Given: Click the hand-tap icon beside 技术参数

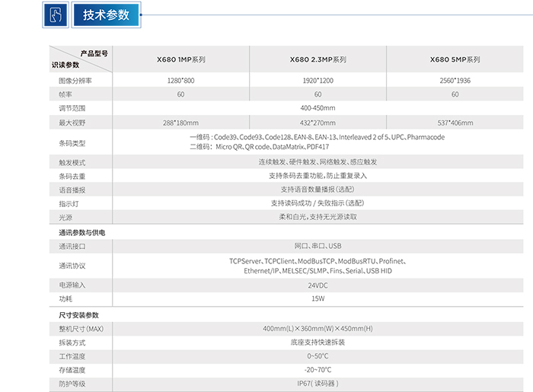Looking at the screenshot, I should [54, 15].
